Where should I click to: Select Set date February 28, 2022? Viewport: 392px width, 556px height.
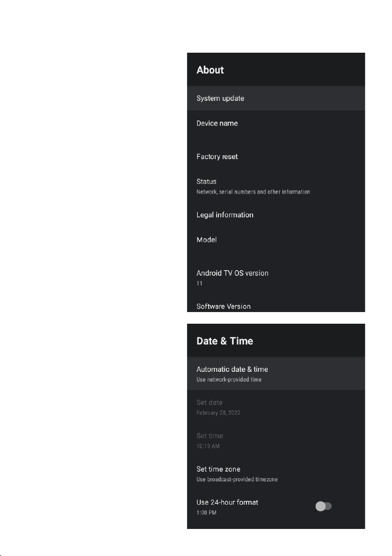pos(276,407)
